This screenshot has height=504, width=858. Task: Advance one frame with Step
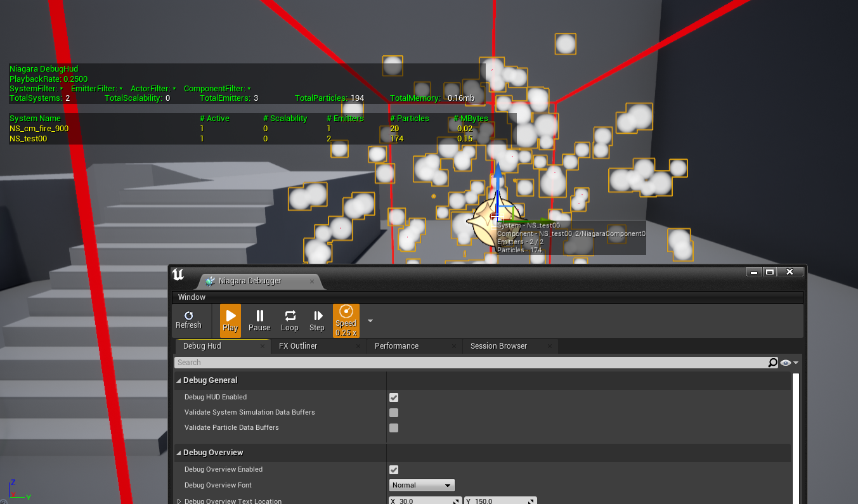click(317, 321)
